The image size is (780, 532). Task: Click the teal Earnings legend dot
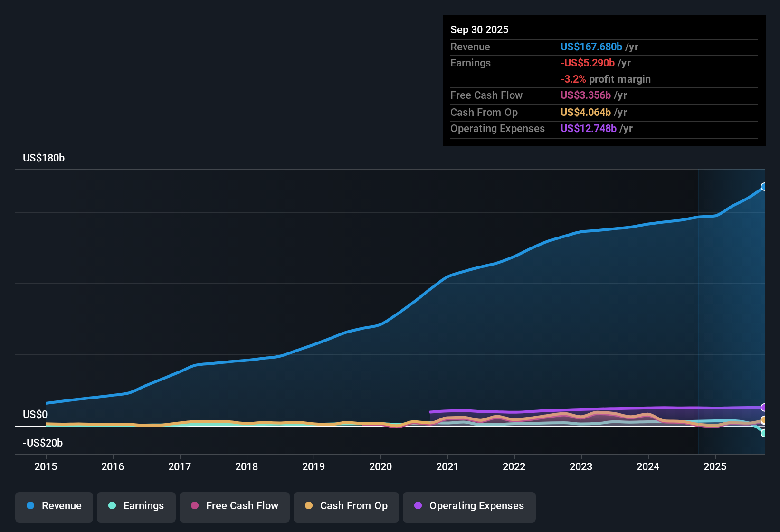point(112,506)
